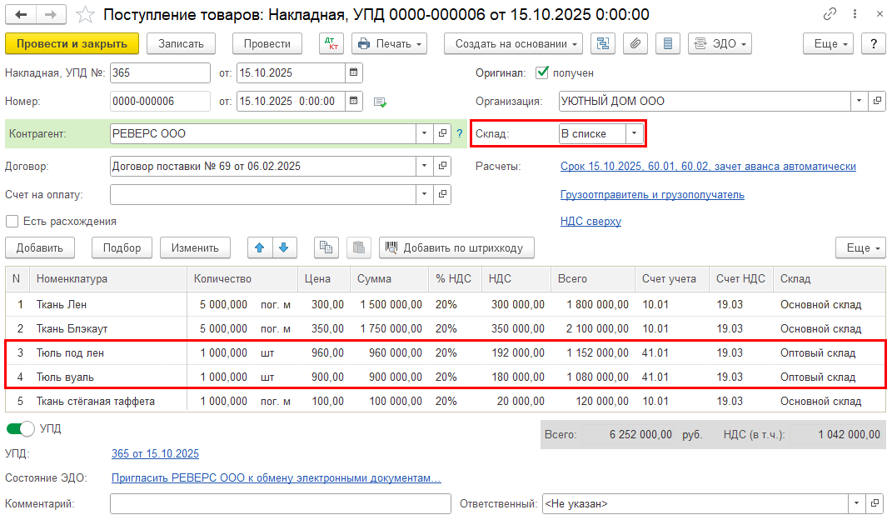Click the Номер field 0000-000006
The width and height of the screenshot is (892, 520).
[160, 101]
